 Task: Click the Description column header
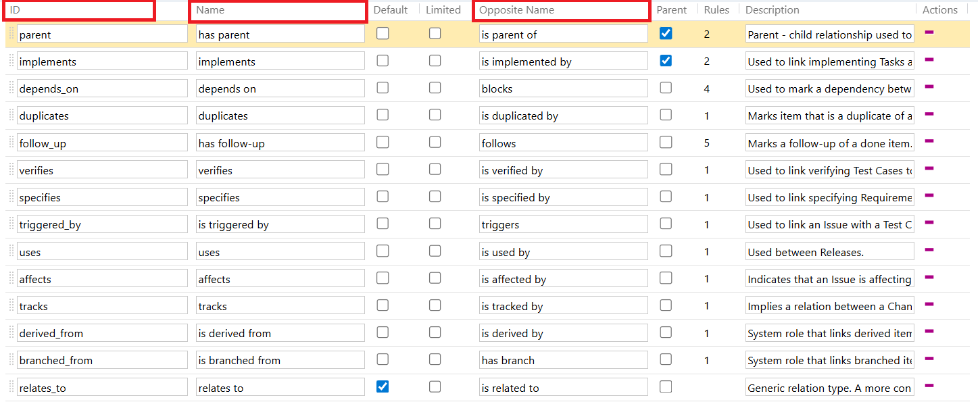pos(773,10)
